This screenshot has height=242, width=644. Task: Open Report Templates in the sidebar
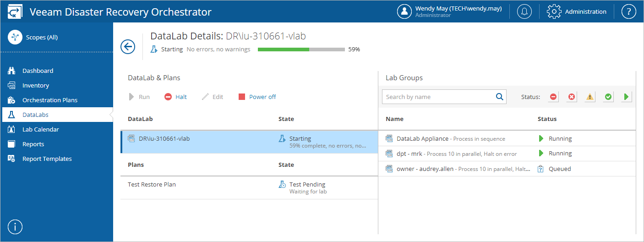(x=56, y=159)
